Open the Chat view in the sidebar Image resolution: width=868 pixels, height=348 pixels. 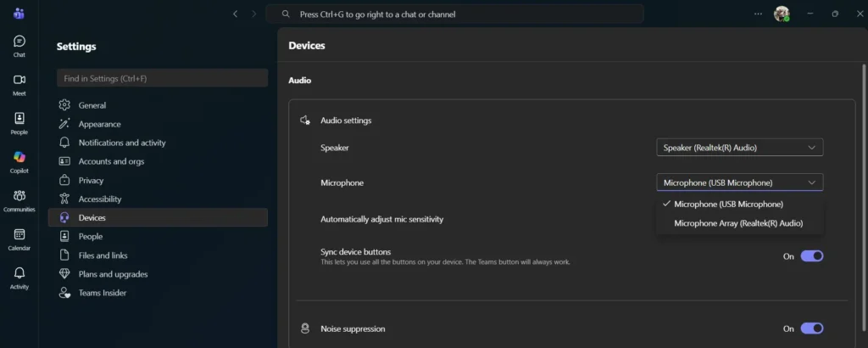click(19, 47)
